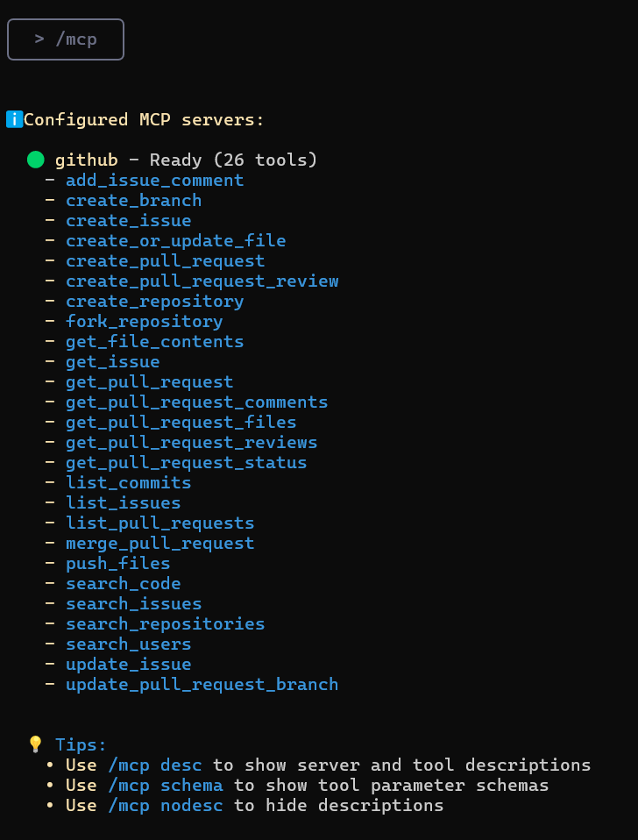The width and height of the screenshot is (638, 840).
Task: Click the /mcp command input box
Action: [66, 39]
